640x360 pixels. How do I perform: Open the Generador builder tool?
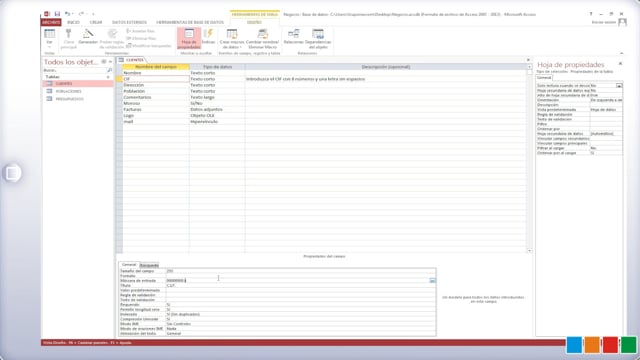click(88, 37)
